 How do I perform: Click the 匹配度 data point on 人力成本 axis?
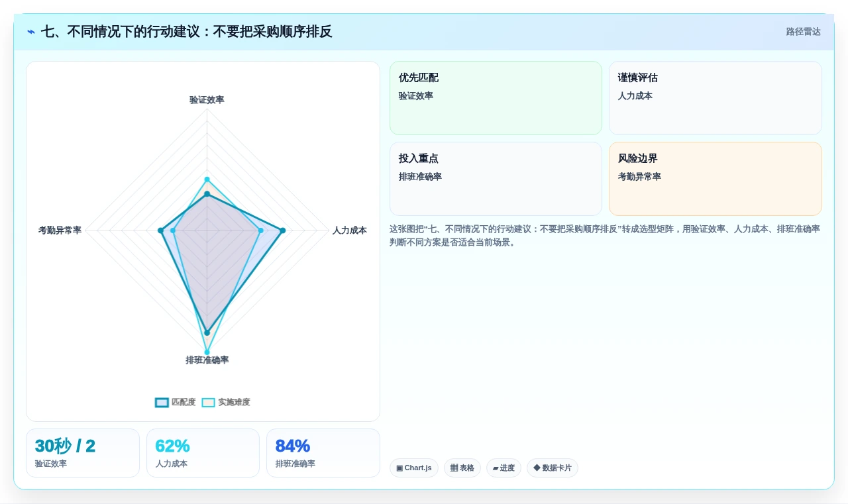click(283, 230)
